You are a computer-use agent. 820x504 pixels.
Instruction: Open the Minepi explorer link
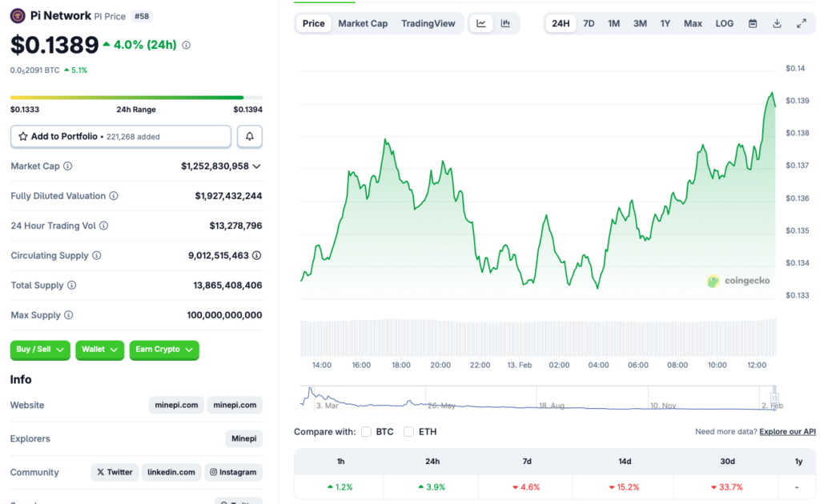(243, 438)
